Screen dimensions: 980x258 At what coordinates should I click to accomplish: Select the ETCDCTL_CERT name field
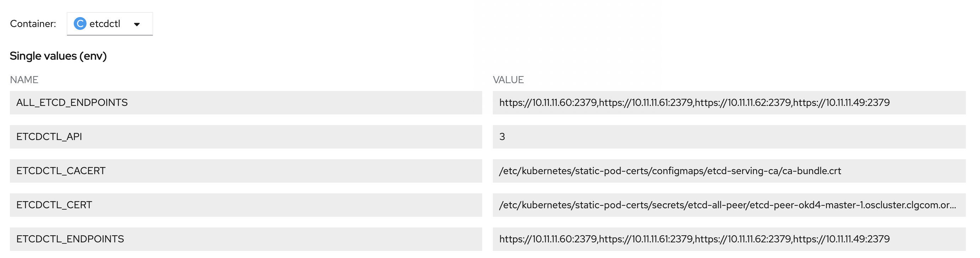point(246,205)
